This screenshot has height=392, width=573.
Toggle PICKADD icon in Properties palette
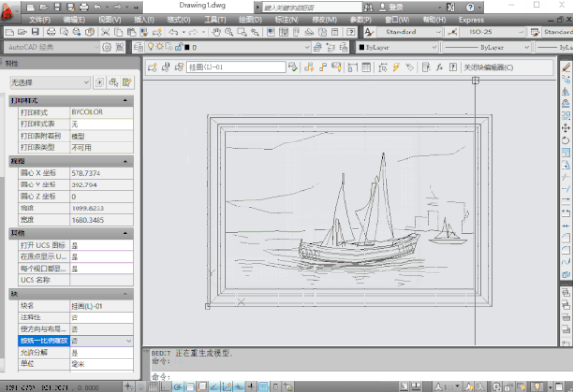(99, 82)
